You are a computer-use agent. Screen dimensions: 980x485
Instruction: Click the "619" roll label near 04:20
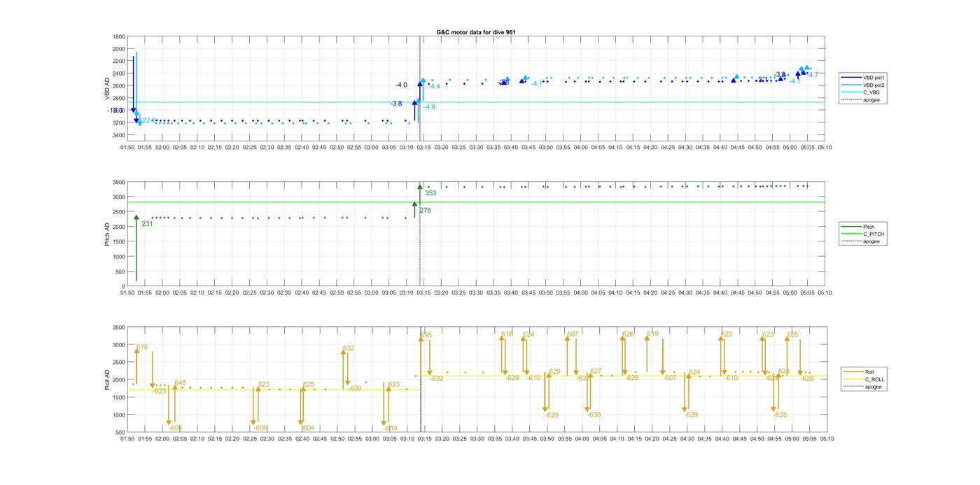(x=652, y=335)
